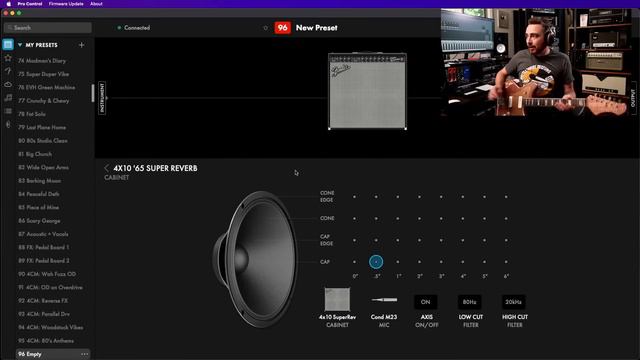Load preset 78 Fat Solo
The width and height of the screenshot is (640, 360).
(x=32, y=114)
